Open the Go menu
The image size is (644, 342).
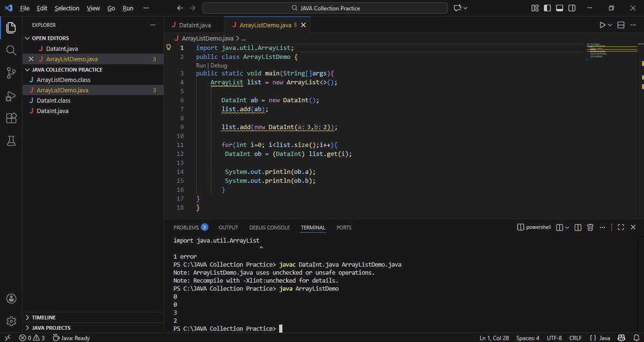coord(111,8)
